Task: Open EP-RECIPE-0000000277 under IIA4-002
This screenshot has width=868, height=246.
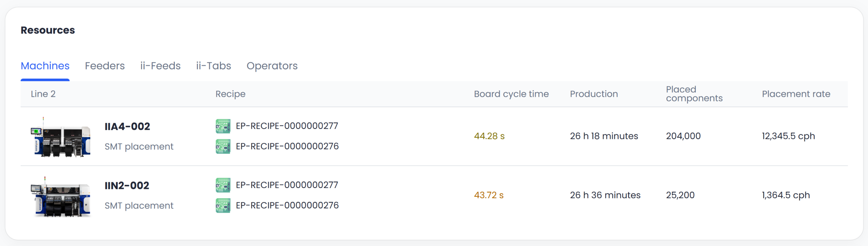Action: [x=287, y=126]
